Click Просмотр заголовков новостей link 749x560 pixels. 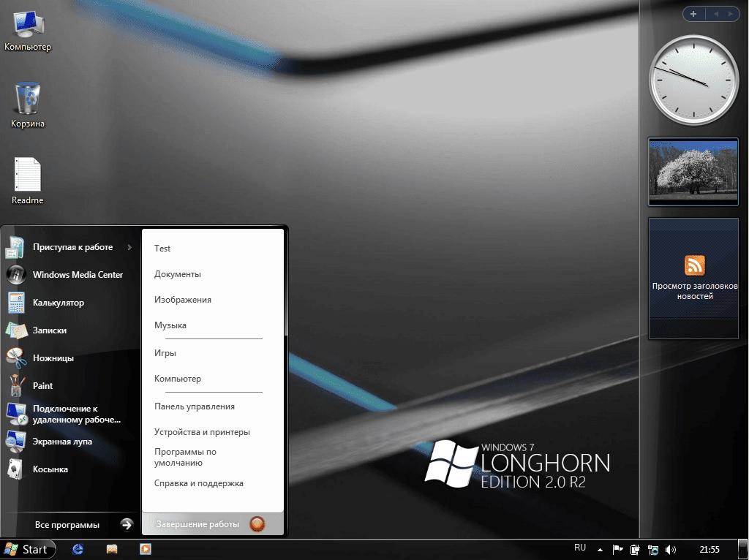coord(695,291)
